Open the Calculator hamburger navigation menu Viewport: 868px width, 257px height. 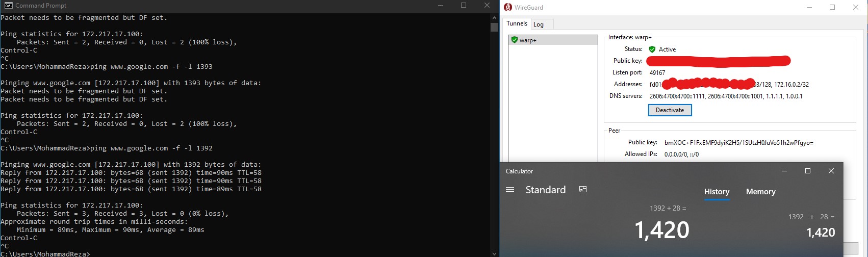coord(510,190)
